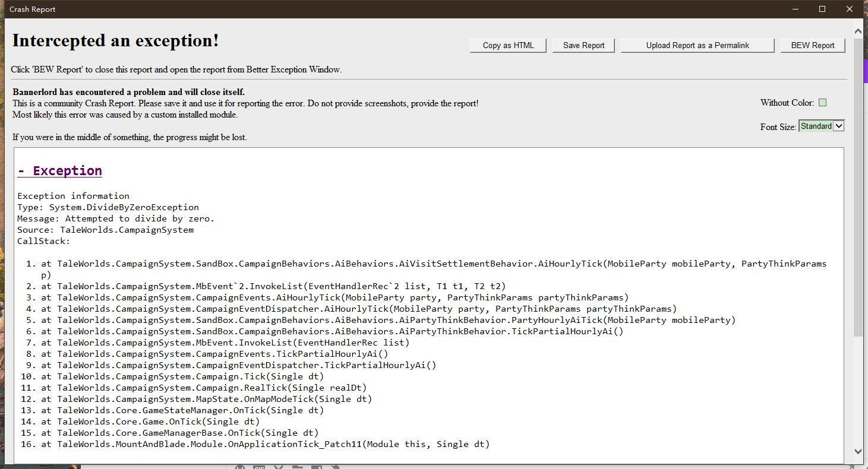868x469 pixels.
Task: Select CampaignEventDispatcher.AiHourlyTick stack line
Action: click(x=359, y=309)
